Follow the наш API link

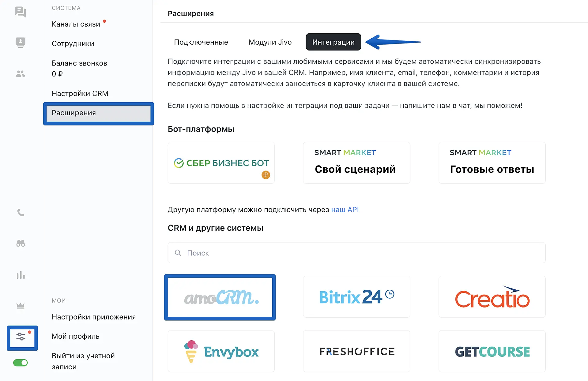tap(345, 210)
